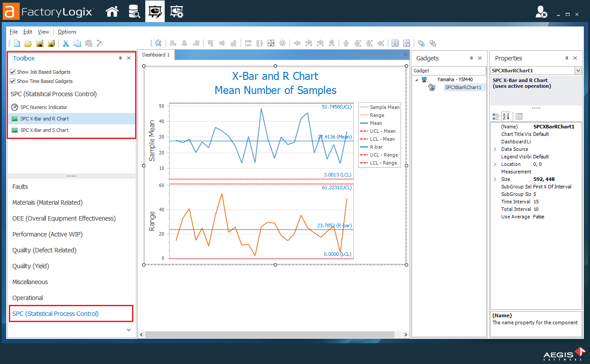This screenshot has width=590, height=364.
Task: Unpin the Toolbox panel
Action: click(x=119, y=58)
